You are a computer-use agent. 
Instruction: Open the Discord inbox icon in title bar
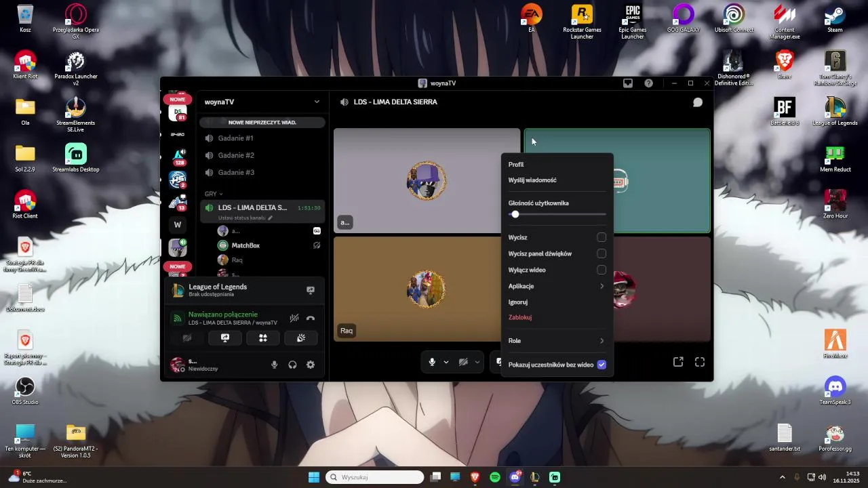pos(628,83)
